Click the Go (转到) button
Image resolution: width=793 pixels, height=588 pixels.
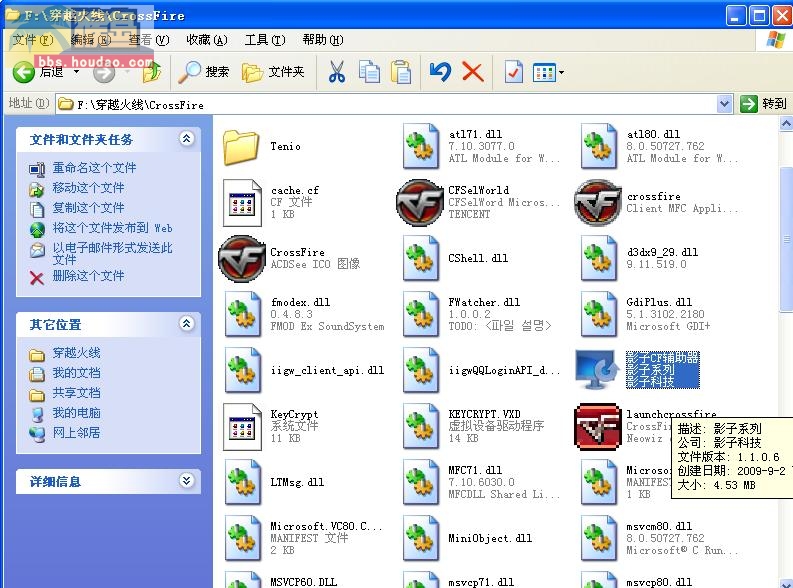764,104
